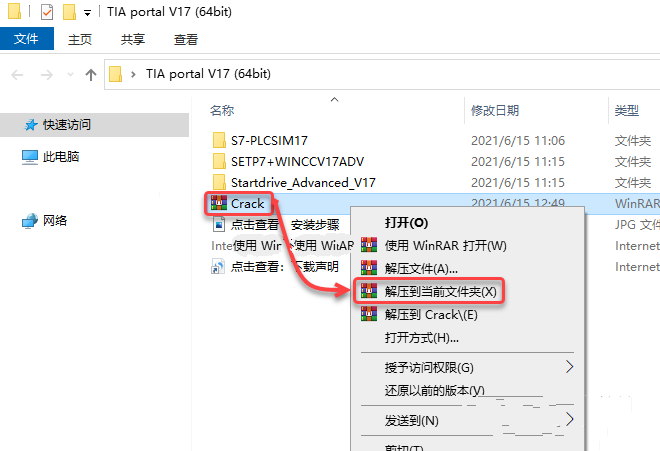Click the properties checkmark icon in title bar

click(x=47, y=12)
